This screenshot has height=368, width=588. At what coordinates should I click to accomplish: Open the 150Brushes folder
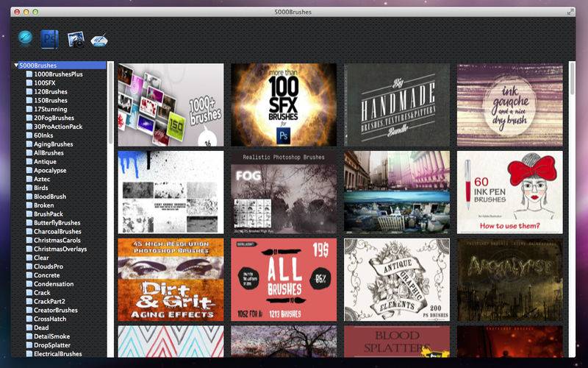(47, 101)
